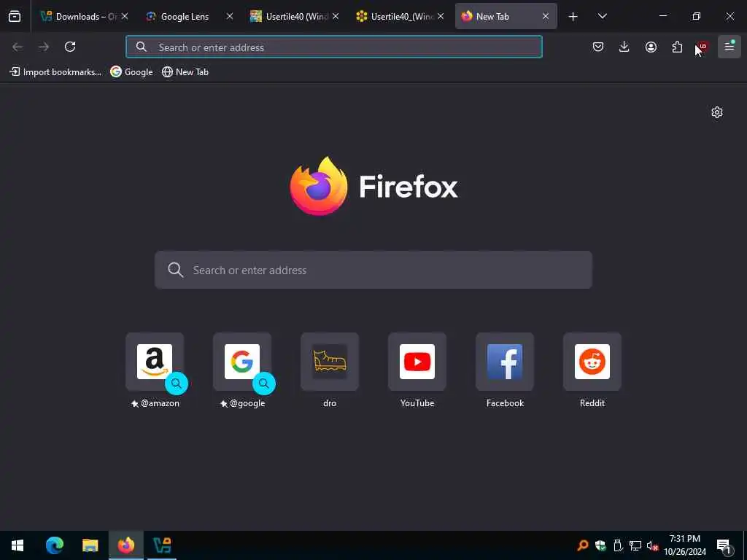
Task: Open a new tab with plus button
Action: (x=573, y=17)
